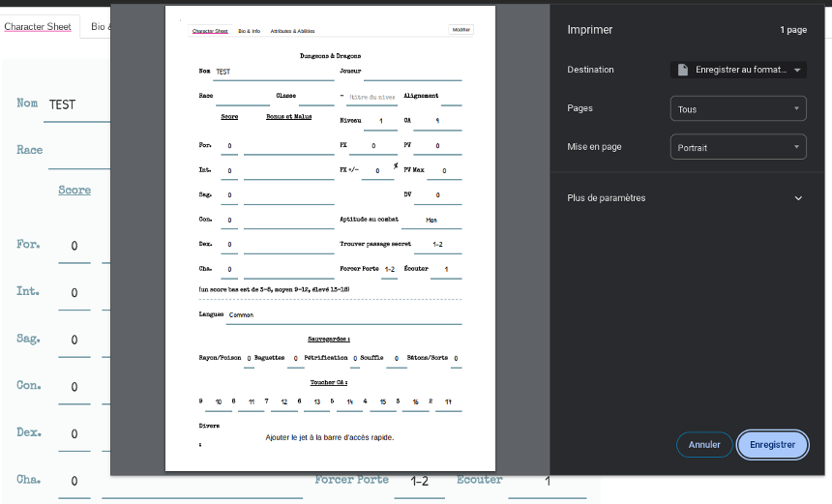The height and width of the screenshot is (504, 832).
Task: Click the print preview page thumbnail
Action: [330, 238]
